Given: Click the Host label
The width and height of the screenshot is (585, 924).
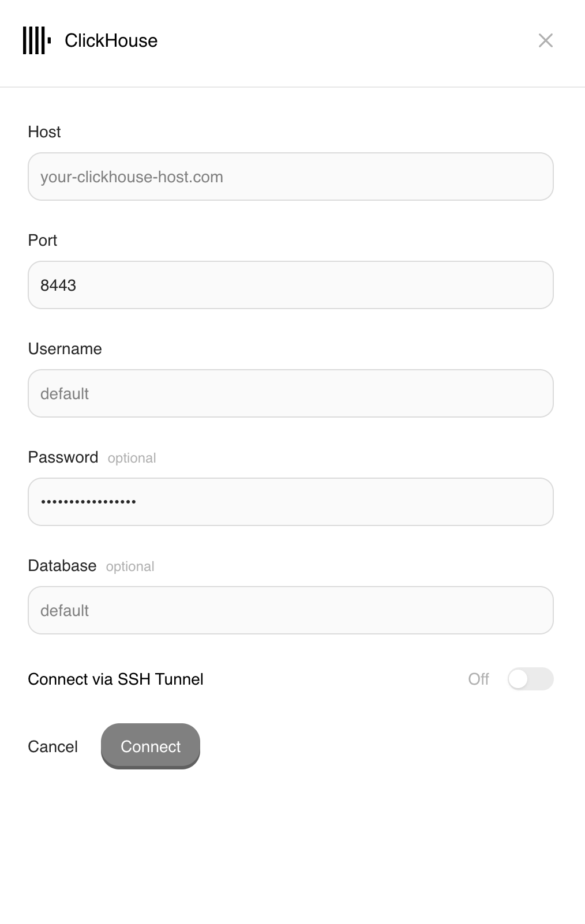Looking at the screenshot, I should pos(44,132).
